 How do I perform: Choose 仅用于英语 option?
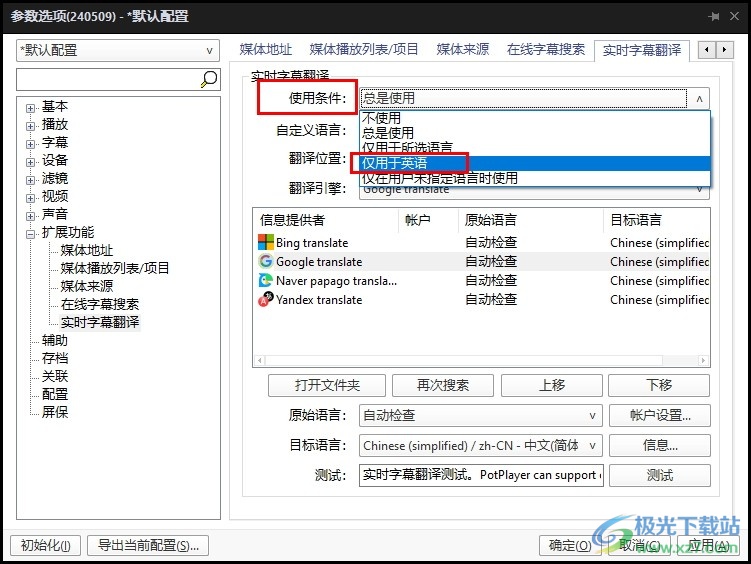pos(535,163)
